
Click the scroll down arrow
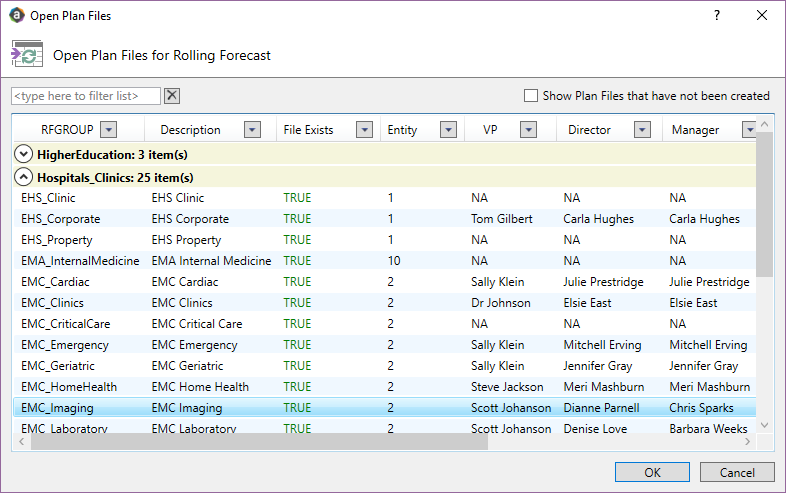click(764, 425)
